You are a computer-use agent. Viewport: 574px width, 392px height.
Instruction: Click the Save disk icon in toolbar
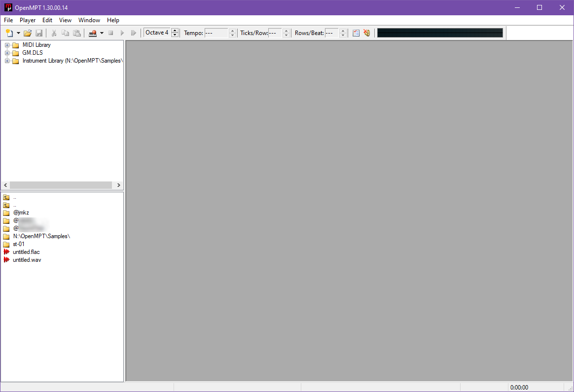pos(39,33)
